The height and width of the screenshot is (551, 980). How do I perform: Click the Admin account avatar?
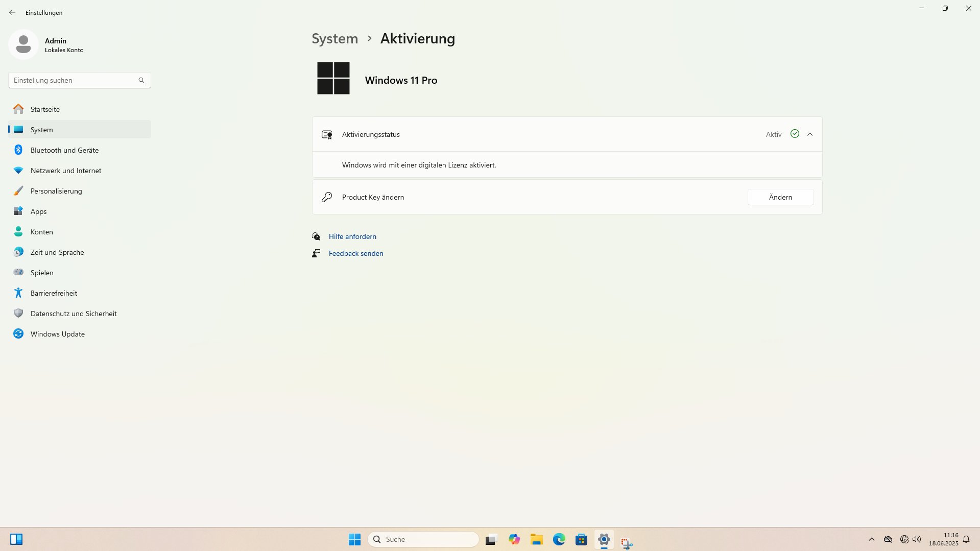point(23,44)
